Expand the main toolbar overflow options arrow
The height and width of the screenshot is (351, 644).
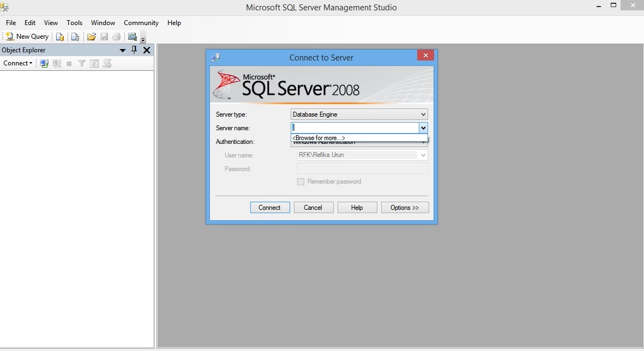(x=143, y=39)
